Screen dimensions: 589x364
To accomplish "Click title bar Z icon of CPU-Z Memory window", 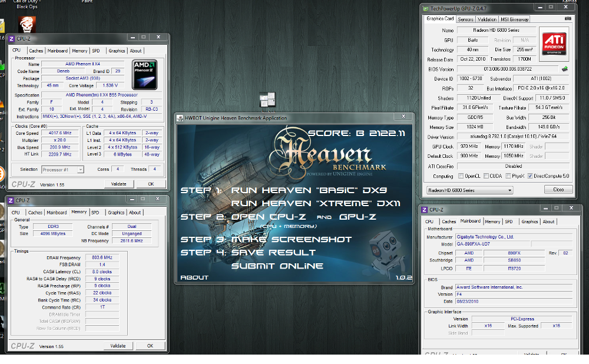I will click(x=11, y=201).
